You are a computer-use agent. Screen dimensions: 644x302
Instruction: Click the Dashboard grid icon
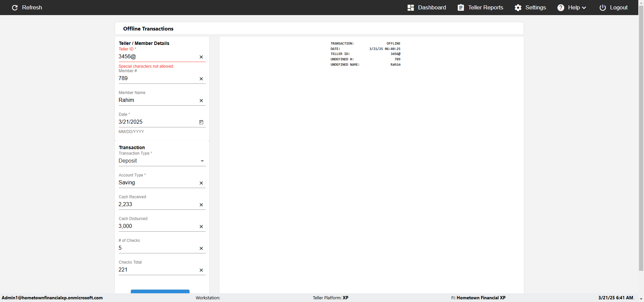pyautogui.click(x=411, y=7)
